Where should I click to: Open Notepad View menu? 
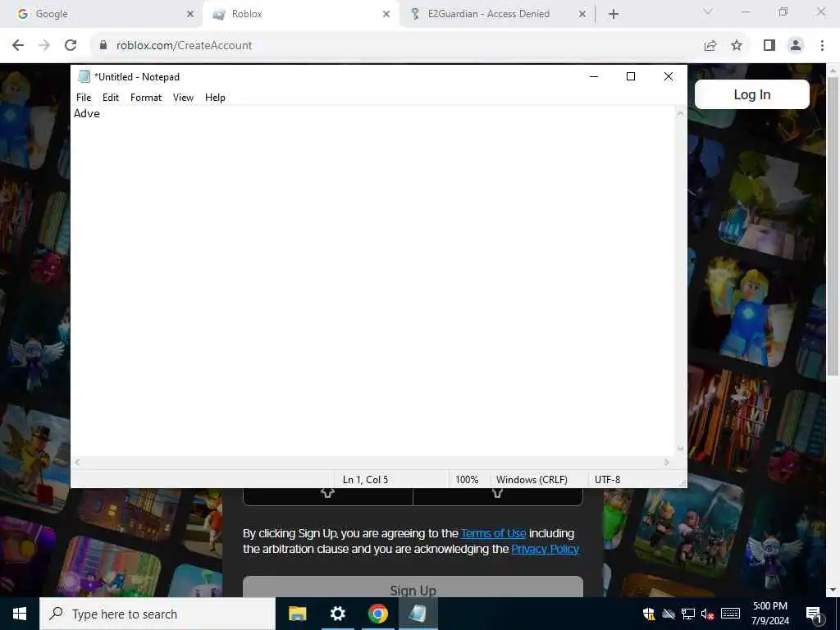pyautogui.click(x=183, y=98)
